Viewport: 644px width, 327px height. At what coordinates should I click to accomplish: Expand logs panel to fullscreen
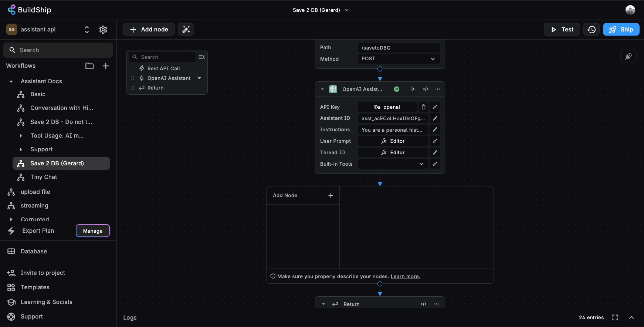pyautogui.click(x=615, y=317)
